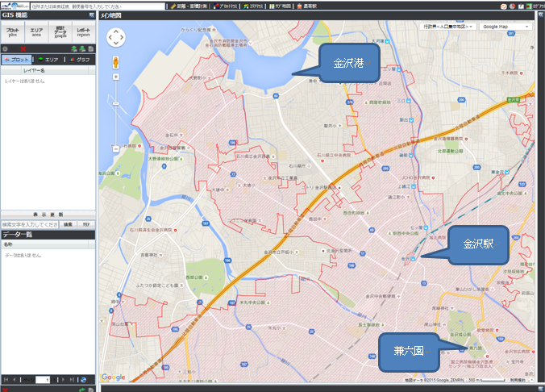Go to next page in data list pager
545x392 pixels.
pos(63,379)
